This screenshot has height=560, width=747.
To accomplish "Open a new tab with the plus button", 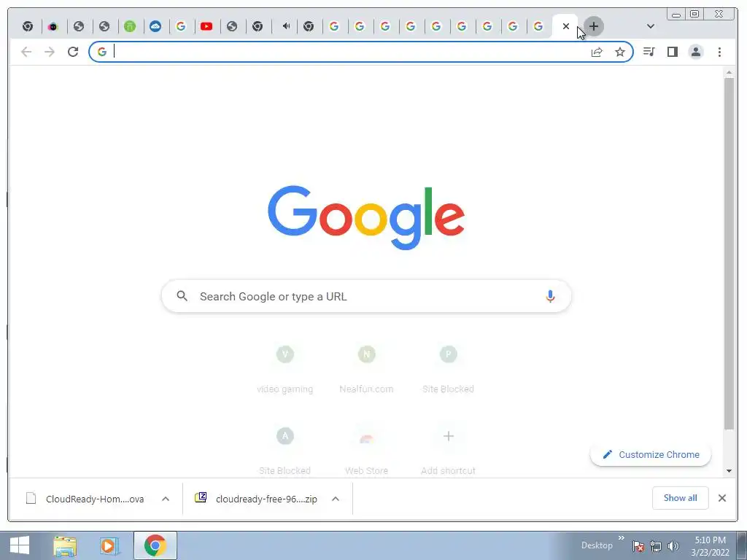I will pyautogui.click(x=594, y=26).
